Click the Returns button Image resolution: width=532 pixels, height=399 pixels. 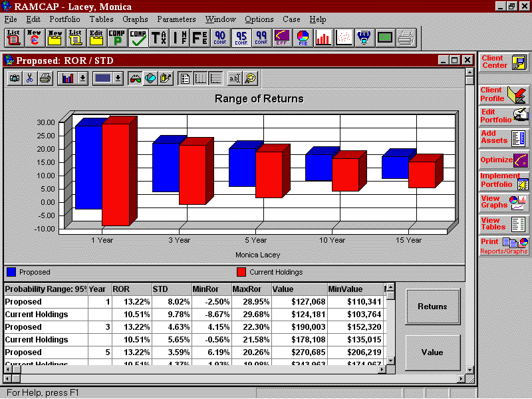pyautogui.click(x=432, y=307)
